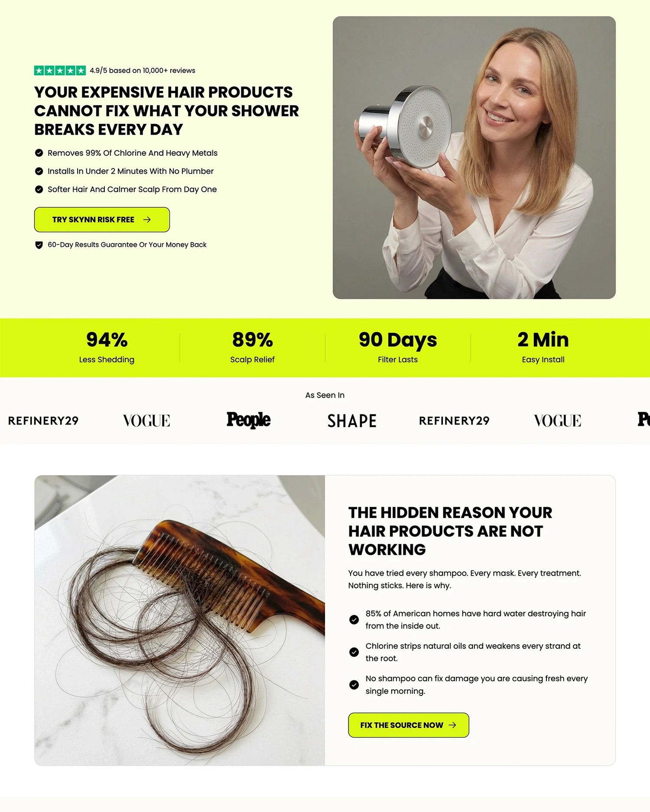
Task: Click the checkmark icon beside 85% of American homes
Action: click(354, 620)
